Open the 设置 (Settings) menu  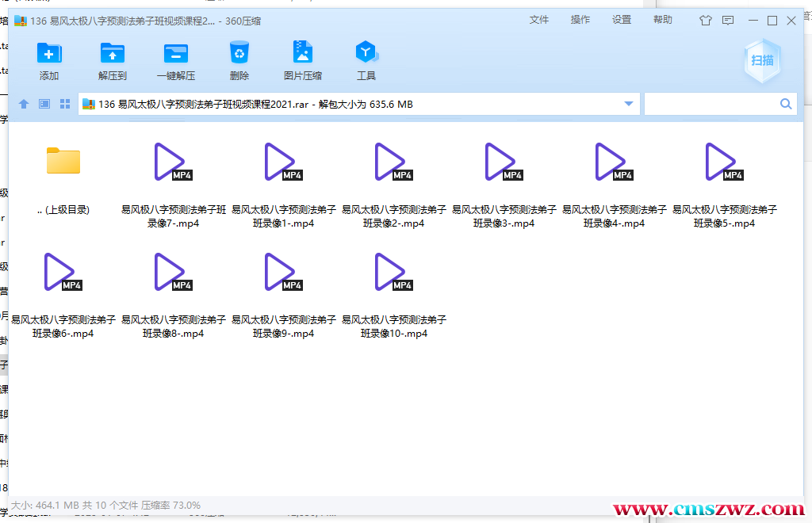(622, 20)
